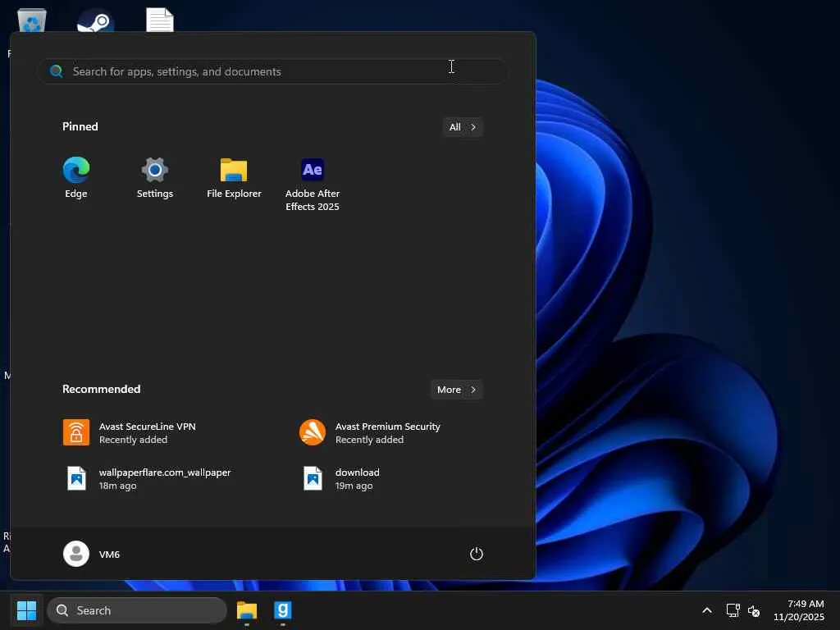840x630 pixels.
Task: Open the VM6 user account menu
Action: pos(92,554)
